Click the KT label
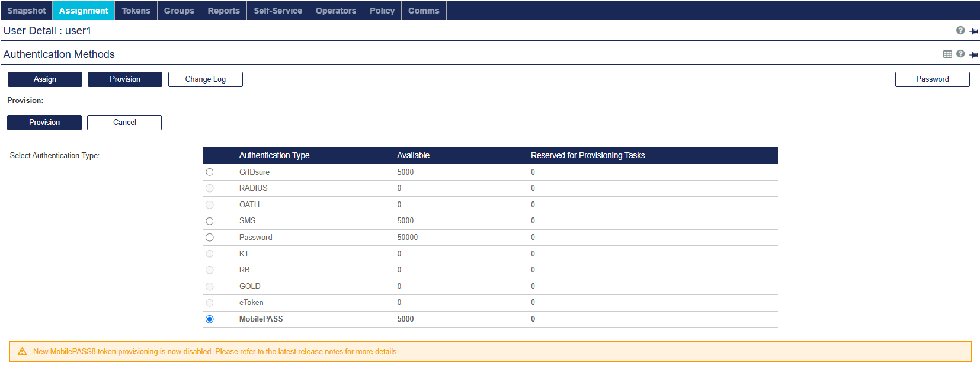This screenshot has height=372, width=980. coord(244,254)
